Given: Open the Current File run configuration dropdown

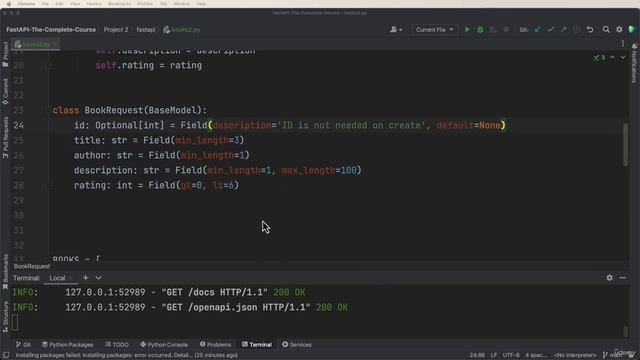Looking at the screenshot, I should (434, 29).
